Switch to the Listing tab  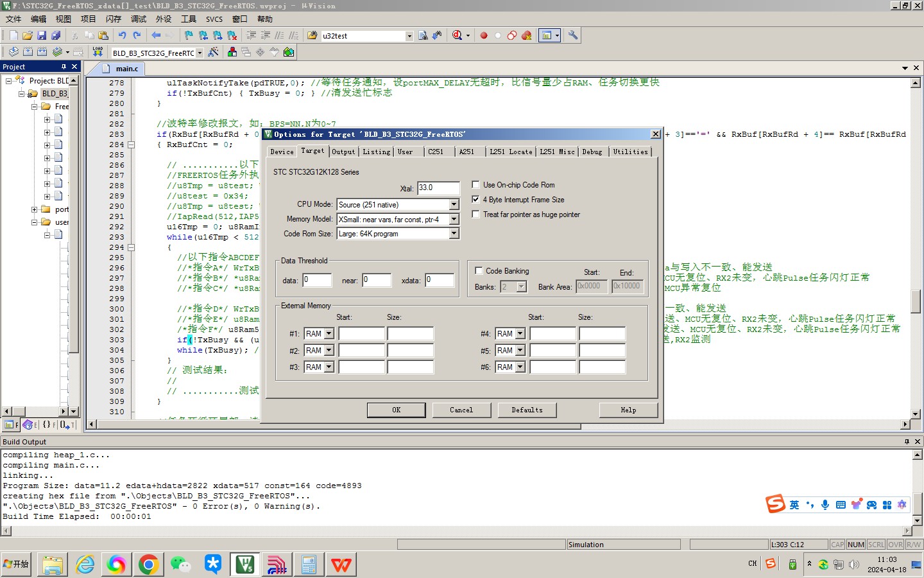pyautogui.click(x=376, y=152)
